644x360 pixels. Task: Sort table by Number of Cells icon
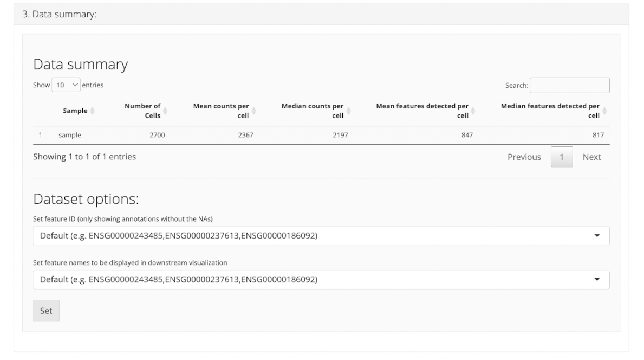pos(165,111)
